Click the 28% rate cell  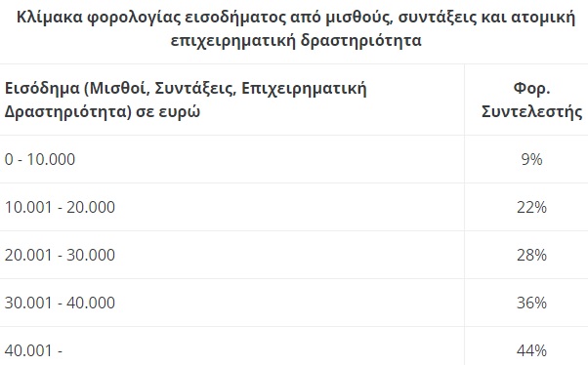coord(531,255)
